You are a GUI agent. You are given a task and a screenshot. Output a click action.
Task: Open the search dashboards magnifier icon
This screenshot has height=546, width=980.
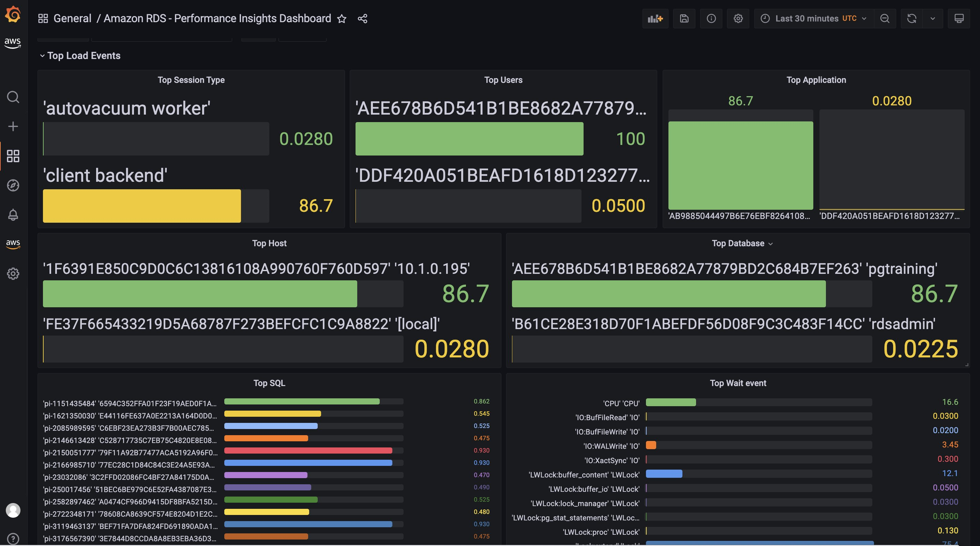[13, 97]
